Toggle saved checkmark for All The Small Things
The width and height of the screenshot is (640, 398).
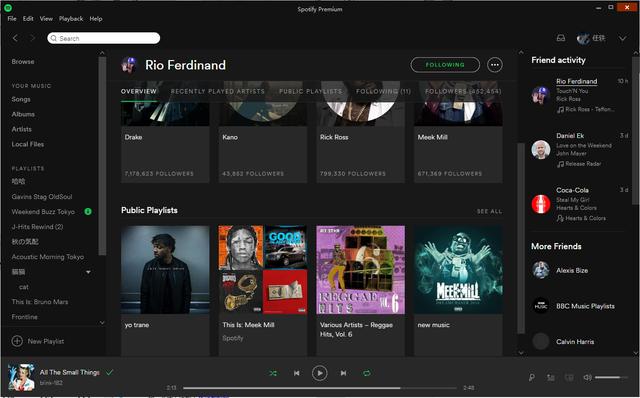pos(109,372)
